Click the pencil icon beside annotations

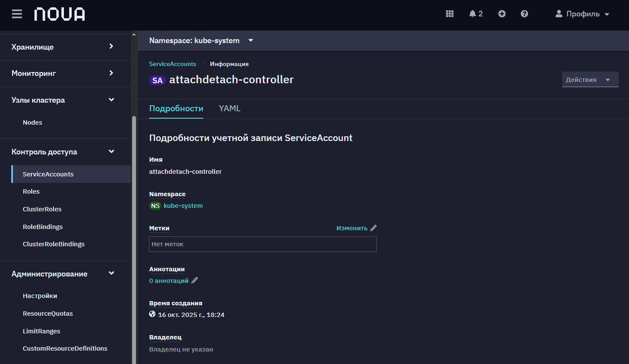pyautogui.click(x=195, y=280)
